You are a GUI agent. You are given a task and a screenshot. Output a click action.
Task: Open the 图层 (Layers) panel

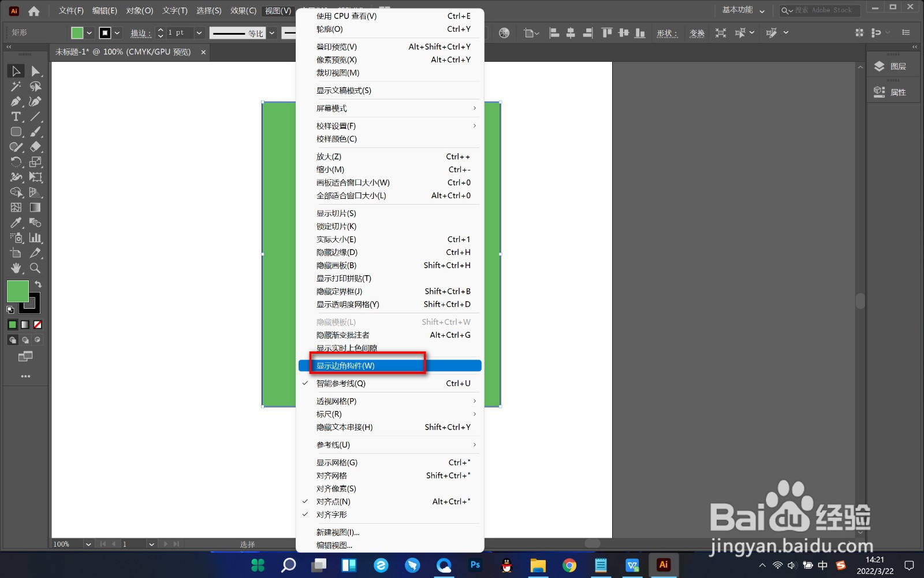pyautogui.click(x=893, y=66)
